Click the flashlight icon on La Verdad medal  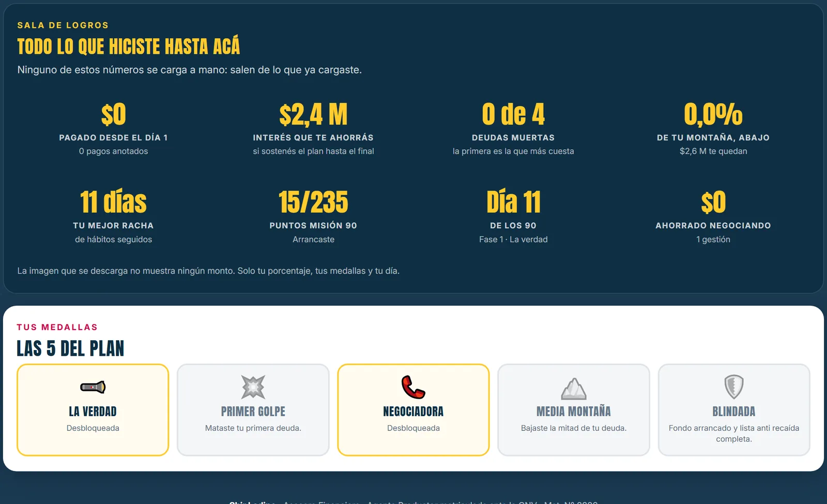pos(93,387)
